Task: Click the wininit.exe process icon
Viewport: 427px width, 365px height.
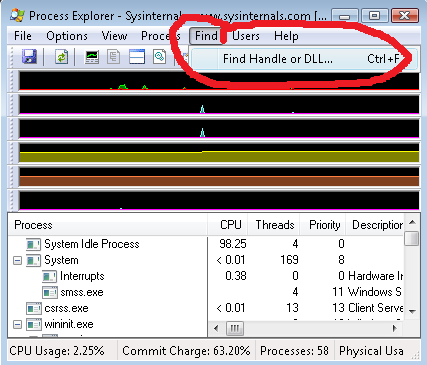Action: pos(34,324)
